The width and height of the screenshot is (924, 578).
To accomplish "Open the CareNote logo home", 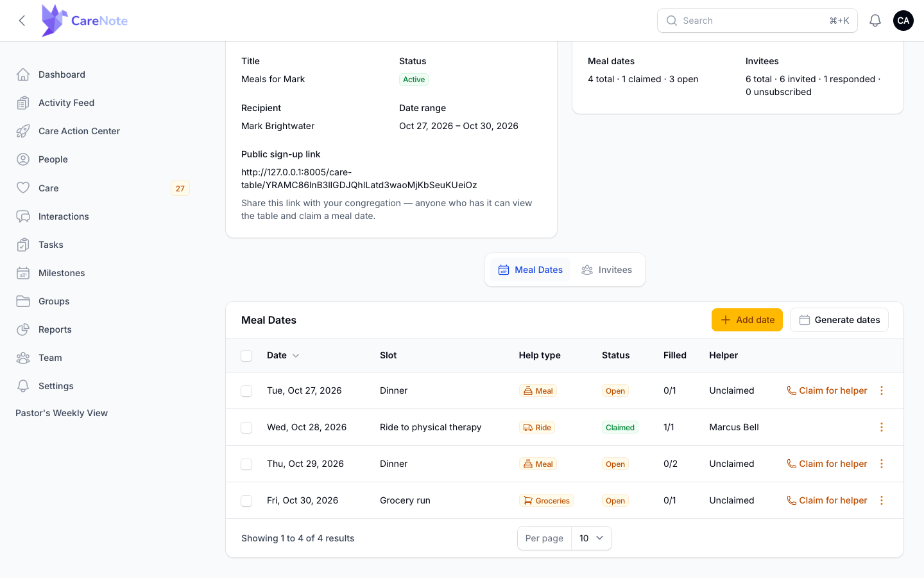I will pyautogui.click(x=84, y=21).
